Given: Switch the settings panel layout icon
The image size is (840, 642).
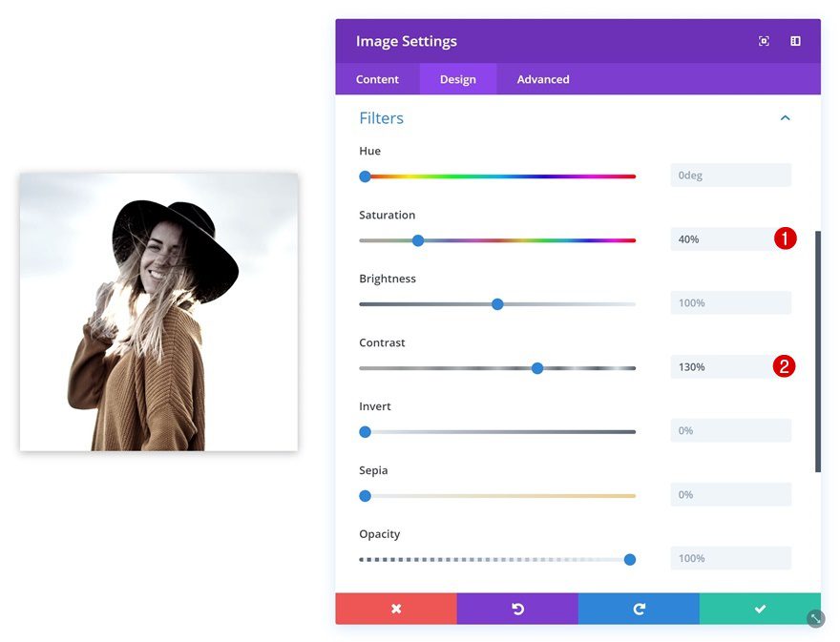Looking at the screenshot, I should point(796,40).
